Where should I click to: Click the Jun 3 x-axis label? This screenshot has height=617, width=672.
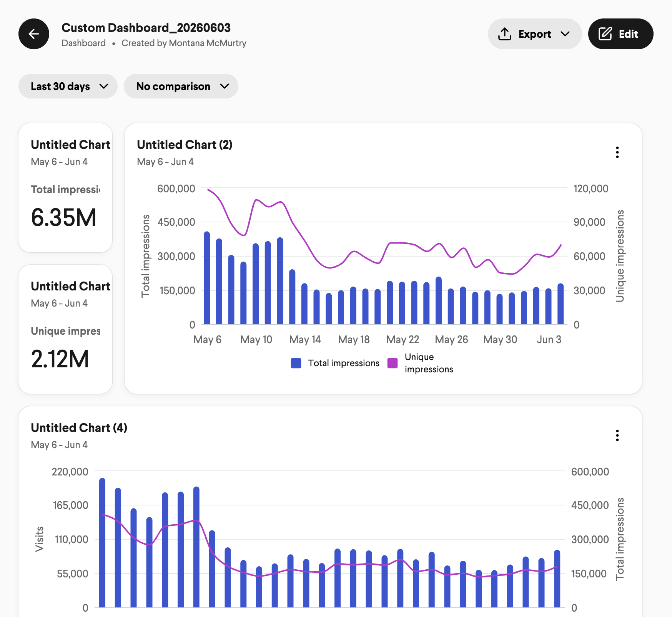click(549, 339)
